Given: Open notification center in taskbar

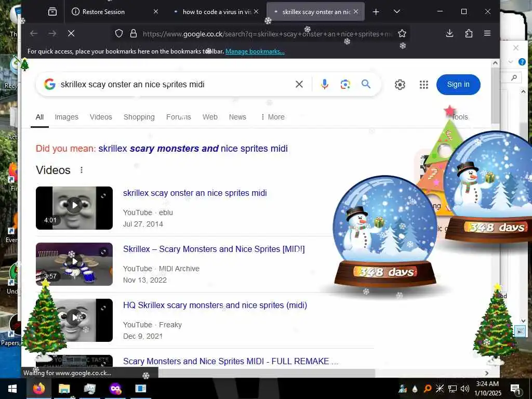Looking at the screenshot, I should coord(515,390).
